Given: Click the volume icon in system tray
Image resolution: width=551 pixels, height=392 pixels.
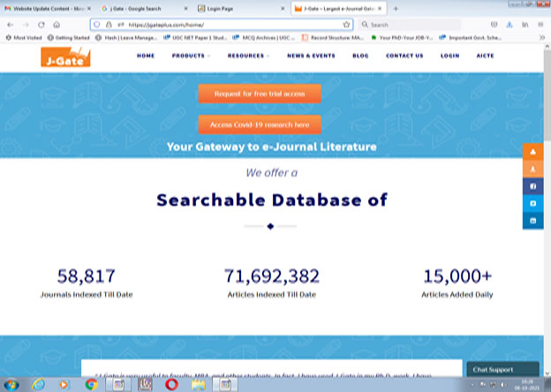Looking at the screenshot, I should (502, 385).
